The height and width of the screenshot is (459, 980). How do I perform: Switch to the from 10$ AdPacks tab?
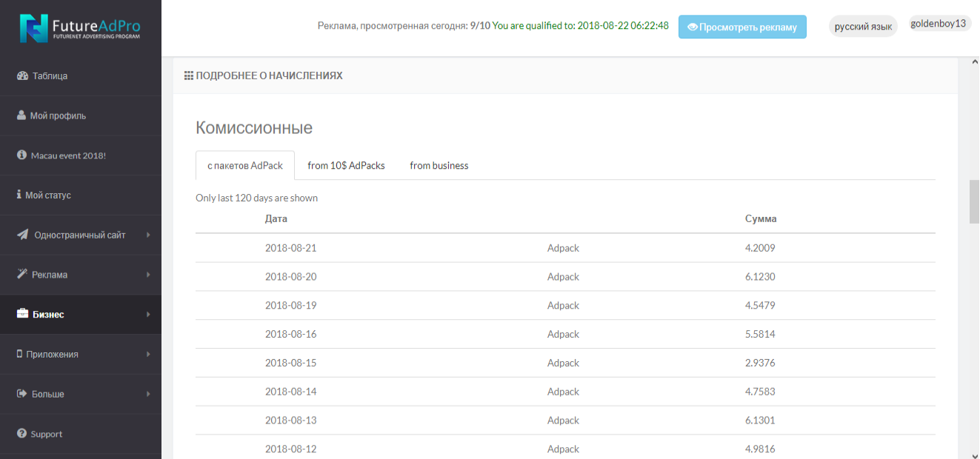click(x=346, y=165)
